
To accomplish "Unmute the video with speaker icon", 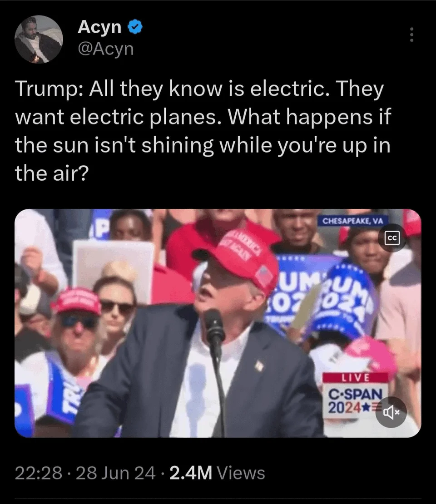I will (391, 412).
